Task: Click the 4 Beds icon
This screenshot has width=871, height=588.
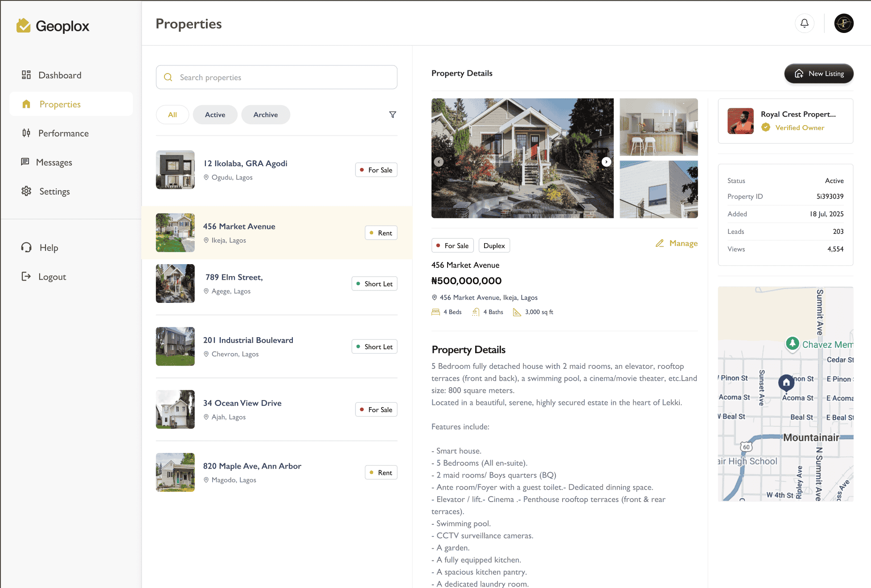Action: coord(435,312)
